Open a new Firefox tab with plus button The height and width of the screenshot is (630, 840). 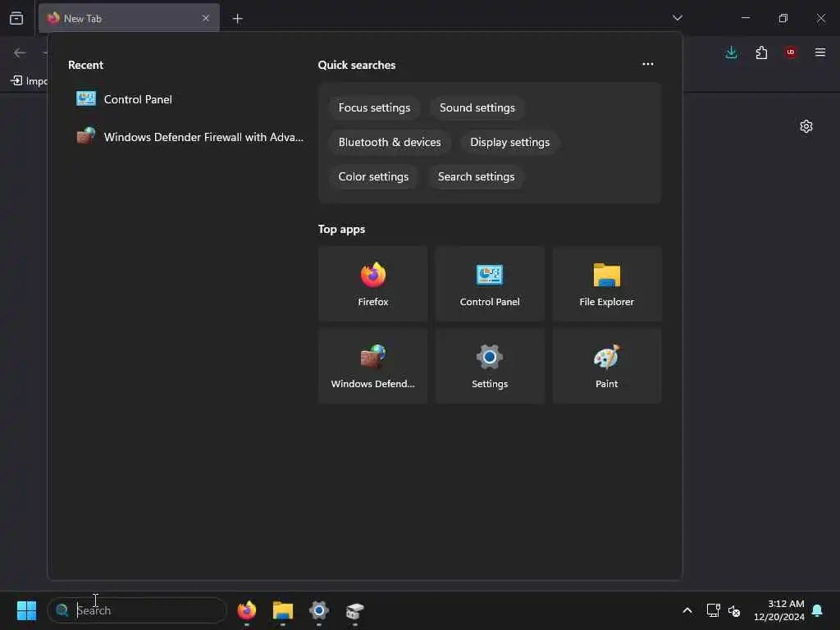(x=237, y=19)
